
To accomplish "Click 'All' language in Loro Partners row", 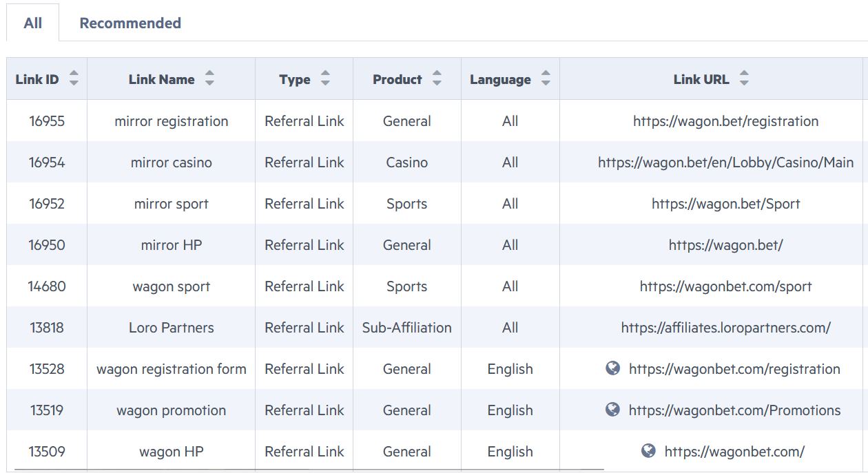I will (510, 328).
